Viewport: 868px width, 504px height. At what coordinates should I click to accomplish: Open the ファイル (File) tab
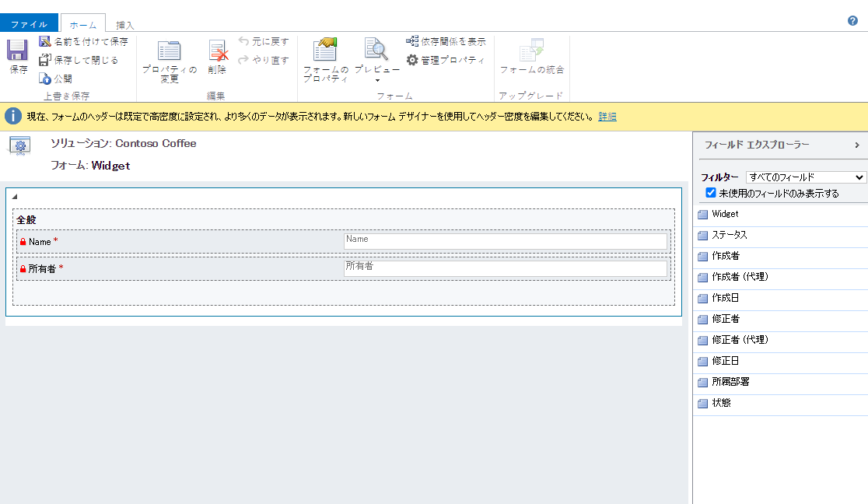coord(29,25)
